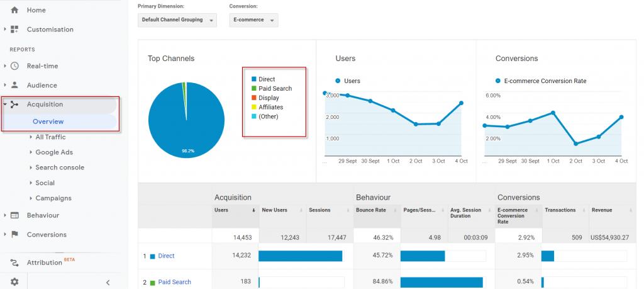Screen dimensions: 644x289
Task: Click the Attribution loop icon
Action: [x=14, y=263]
